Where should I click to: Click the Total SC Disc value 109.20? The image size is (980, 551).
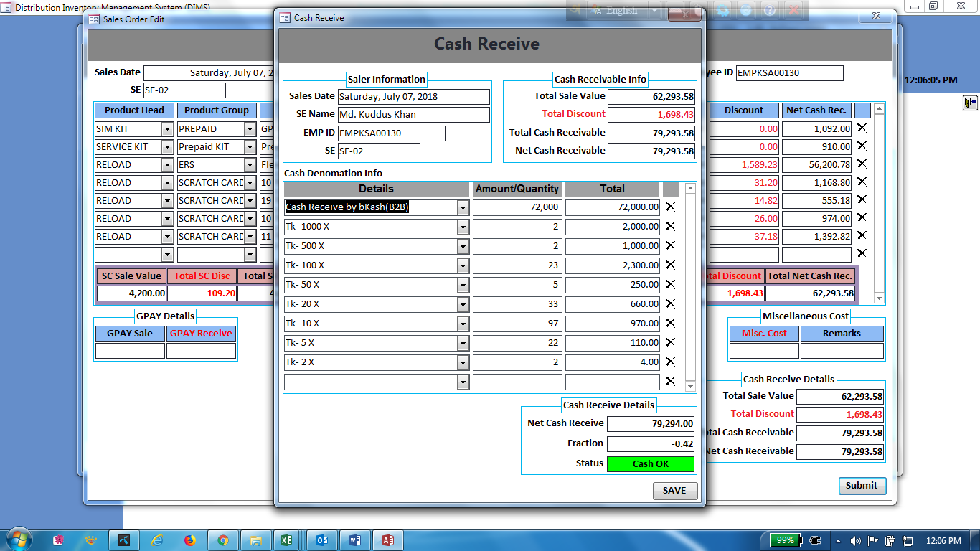(x=202, y=293)
